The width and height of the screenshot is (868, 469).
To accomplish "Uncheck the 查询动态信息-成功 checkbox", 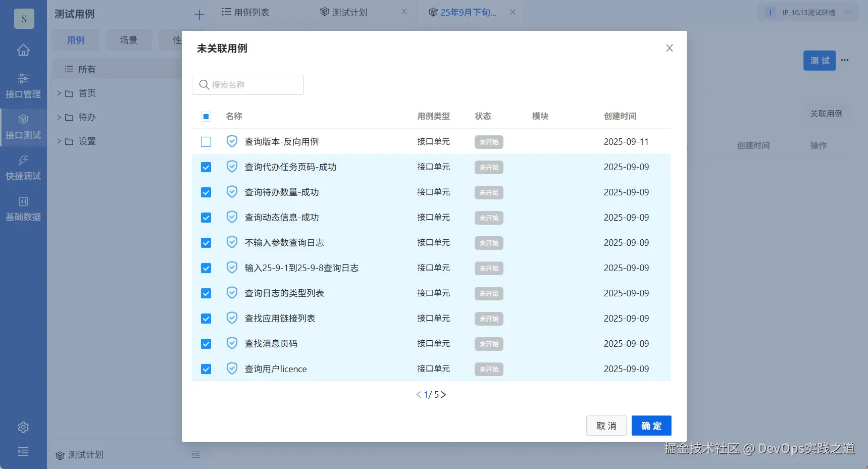I will click(x=206, y=218).
